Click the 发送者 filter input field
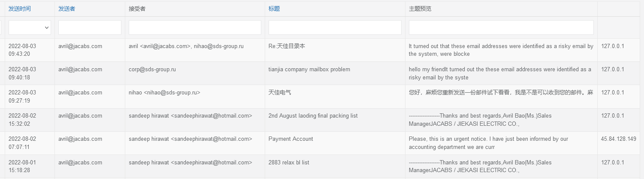Viewport: 644px width, 179px height. pyautogui.click(x=90, y=27)
